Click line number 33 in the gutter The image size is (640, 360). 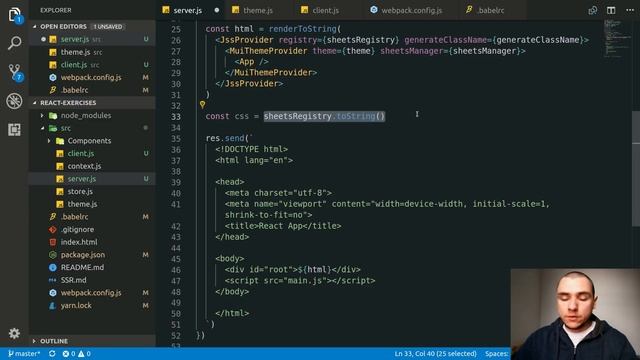click(x=176, y=116)
